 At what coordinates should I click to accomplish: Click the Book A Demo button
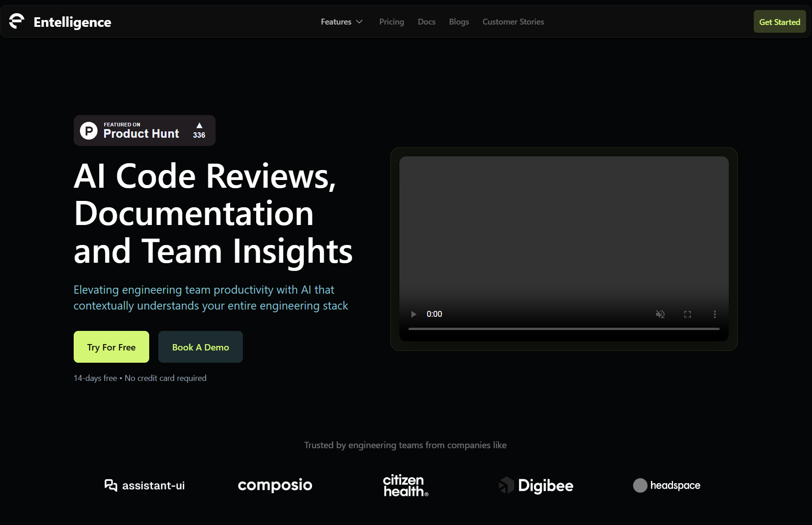pyautogui.click(x=200, y=347)
